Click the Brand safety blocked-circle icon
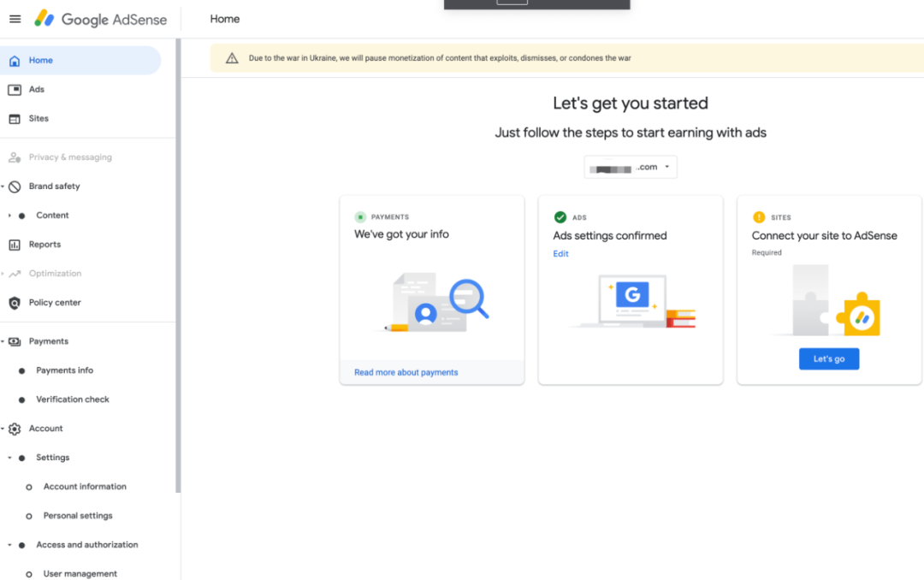Viewport: 924px width, 580px height. (x=15, y=186)
